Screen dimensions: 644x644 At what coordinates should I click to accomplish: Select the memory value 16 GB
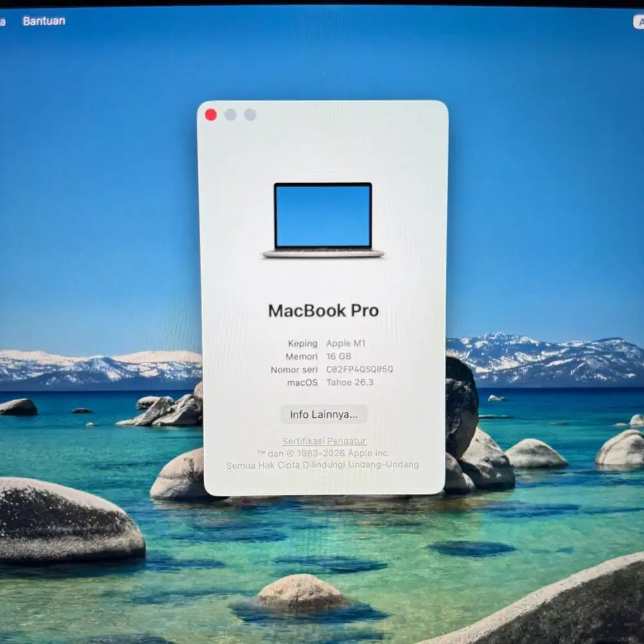point(339,357)
